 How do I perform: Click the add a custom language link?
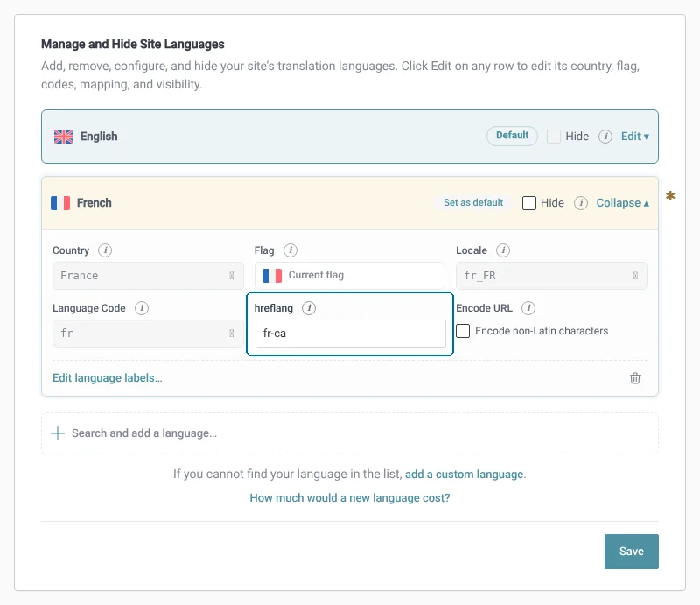465,474
